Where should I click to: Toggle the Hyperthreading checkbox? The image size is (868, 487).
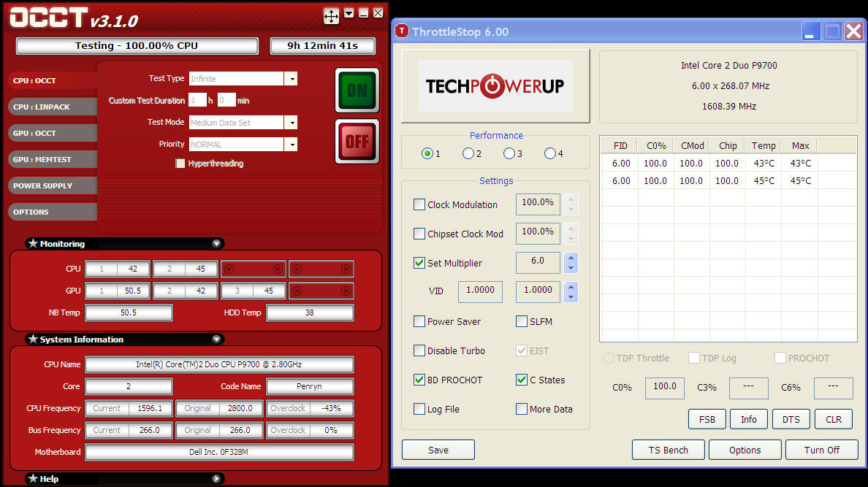click(x=180, y=164)
